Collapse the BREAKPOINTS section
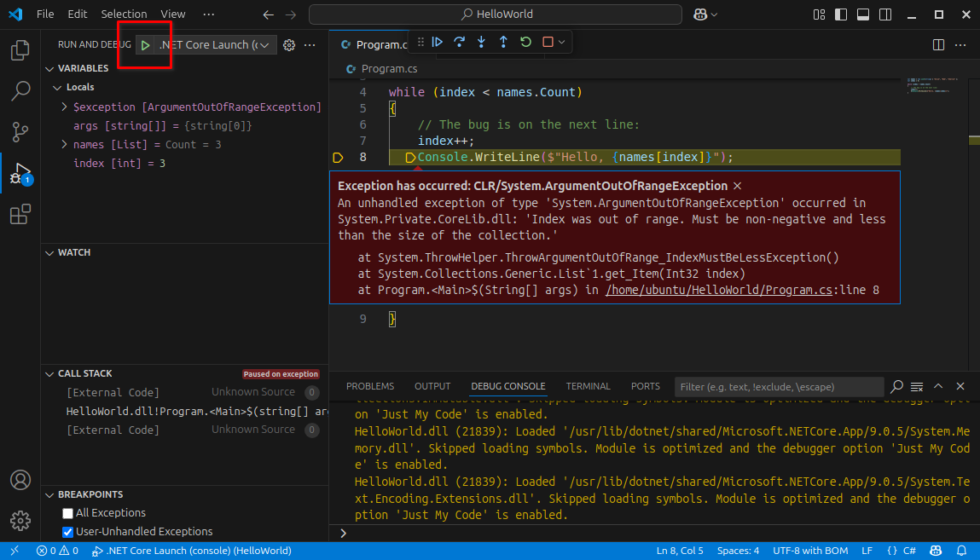Screen dimensions: 980x560 click(x=50, y=494)
